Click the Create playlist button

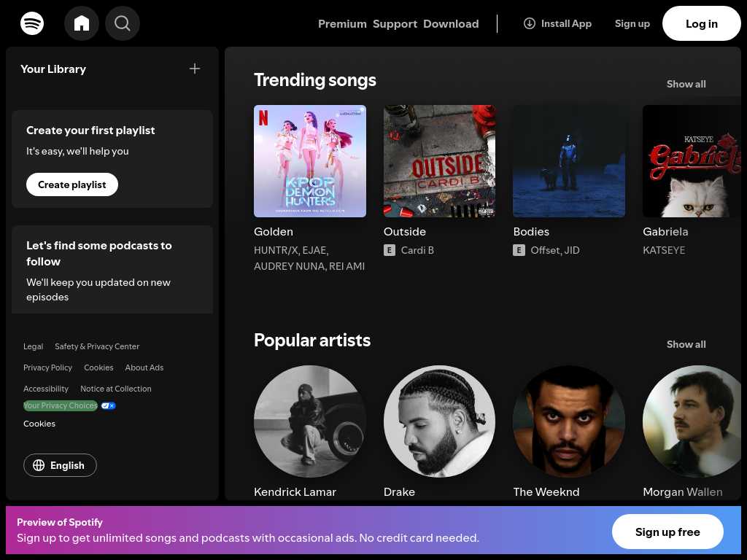(x=72, y=184)
